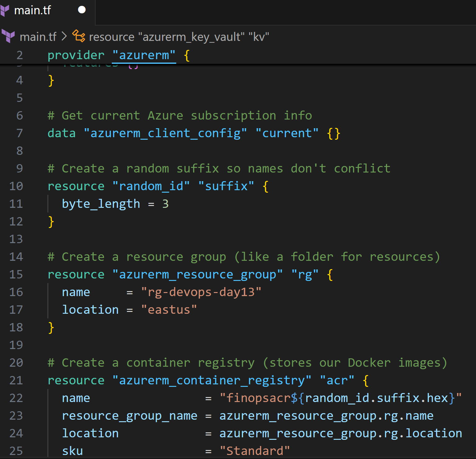Click line number 21 in the gutter

pyautogui.click(x=16, y=380)
